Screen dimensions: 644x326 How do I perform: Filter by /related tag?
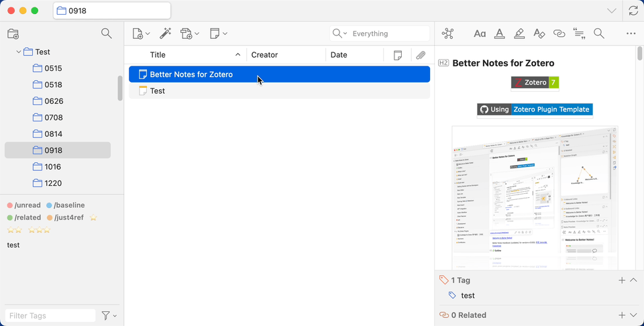click(x=24, y=217)
